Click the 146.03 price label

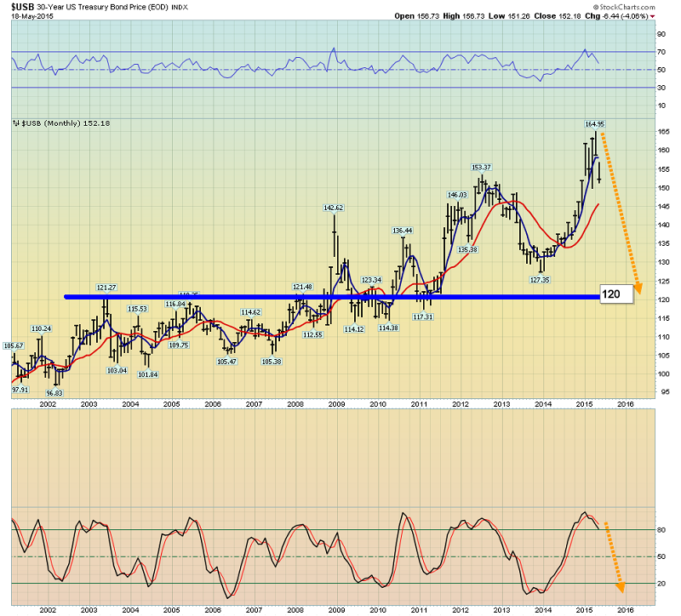pos(458,195)
